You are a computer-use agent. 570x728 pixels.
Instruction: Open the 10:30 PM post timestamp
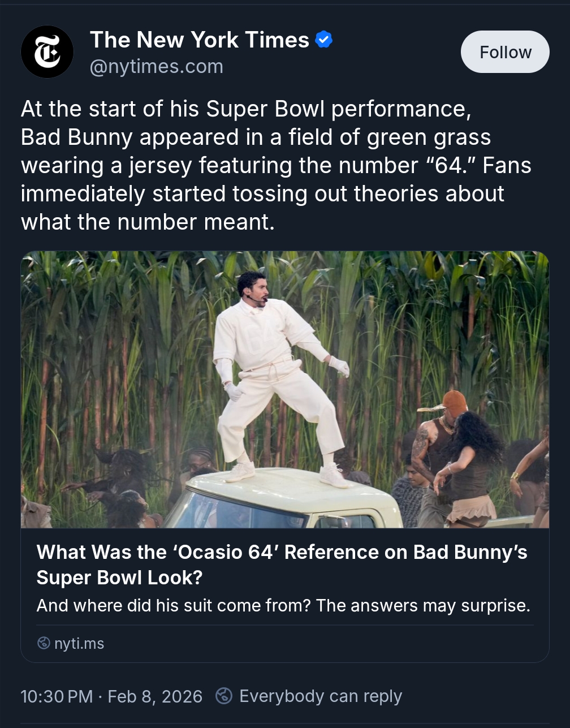pos(57,696)
